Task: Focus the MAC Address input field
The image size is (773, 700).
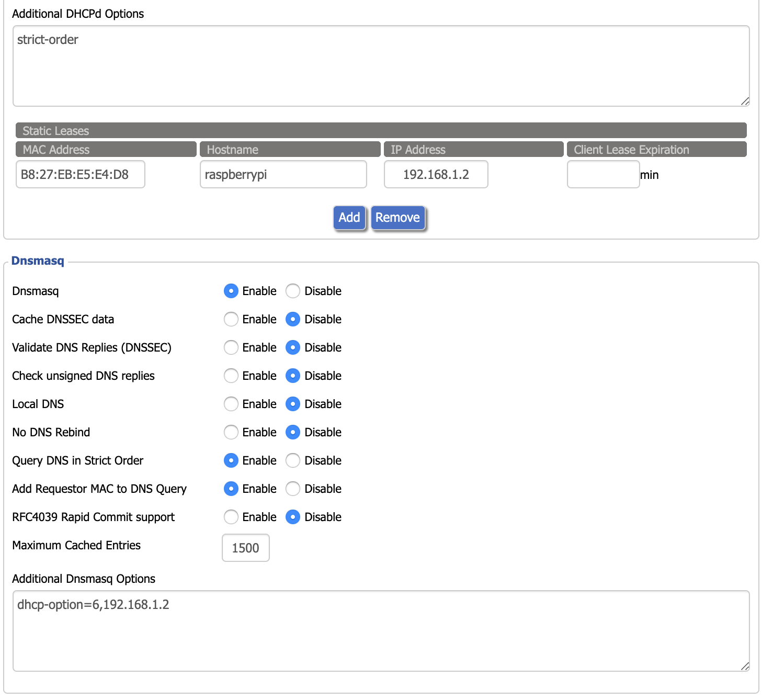Action: [x=81, y=174]
